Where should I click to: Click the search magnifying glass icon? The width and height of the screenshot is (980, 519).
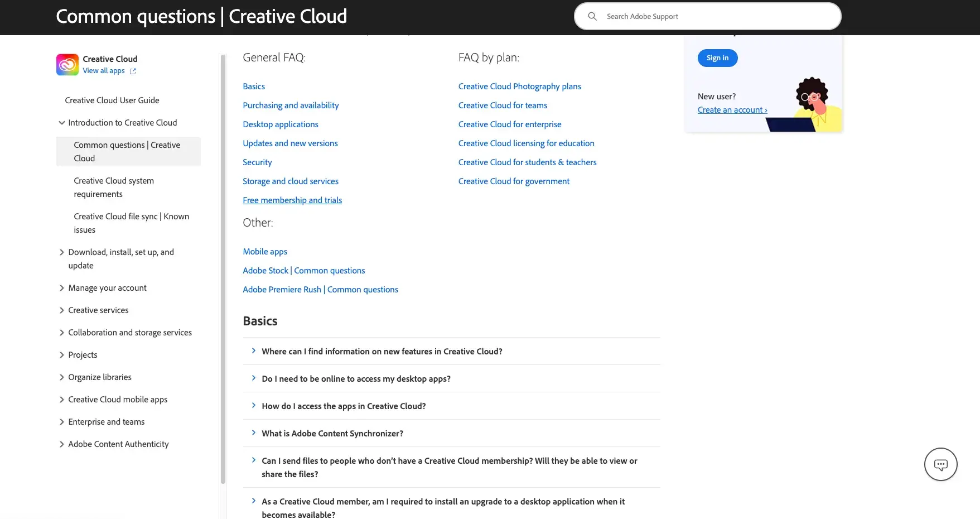click(x=592, y=16)
